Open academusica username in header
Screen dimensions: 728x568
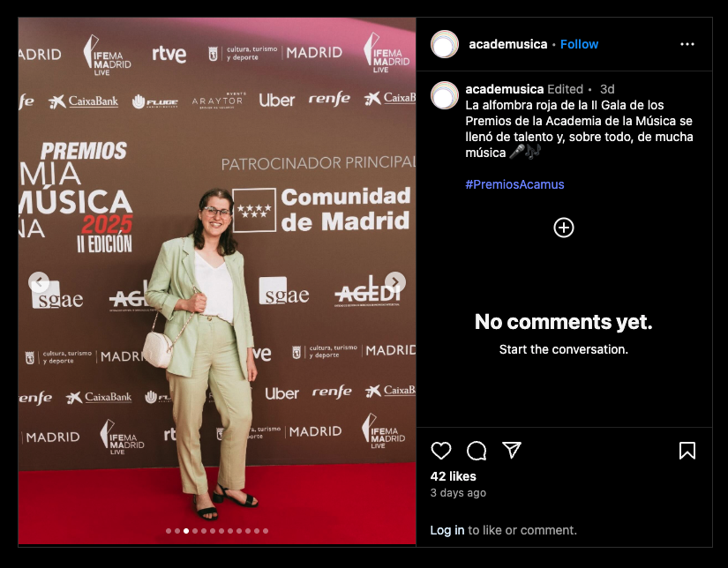coord(508,44)
